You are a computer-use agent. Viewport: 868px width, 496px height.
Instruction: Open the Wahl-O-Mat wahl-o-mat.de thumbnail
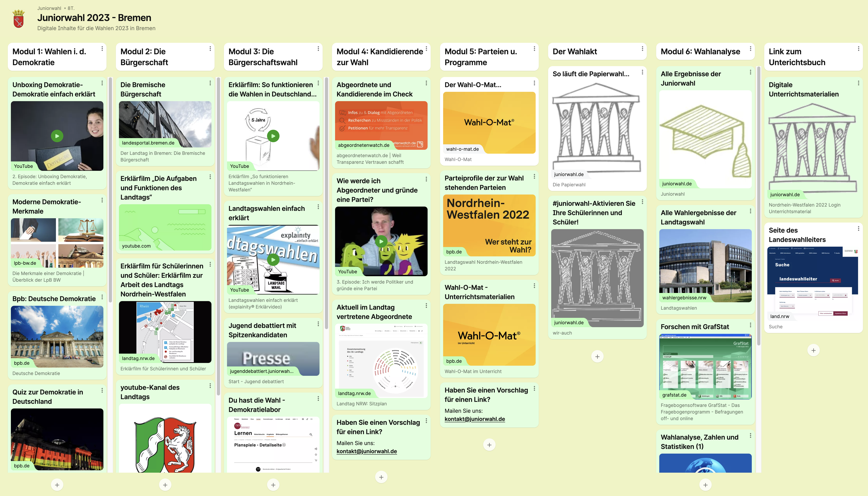(489, 123)
